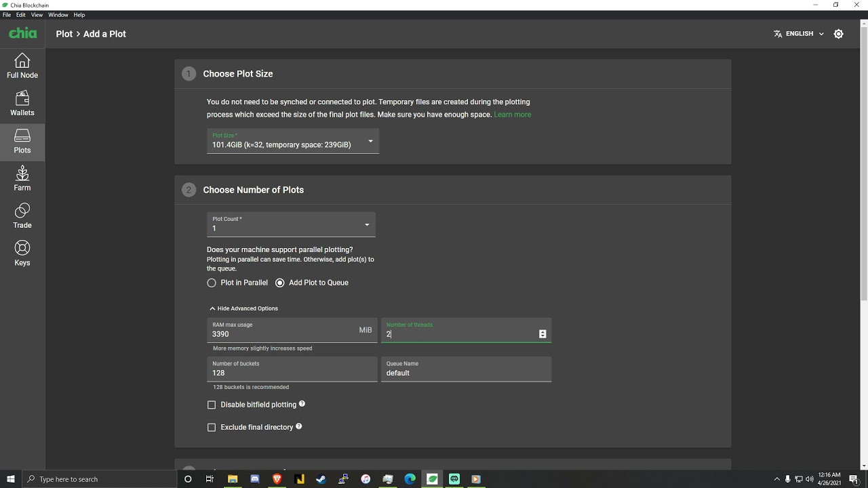Show hidden system tray icons
This screenshot has width=868, height=488.
pos(777,479)
